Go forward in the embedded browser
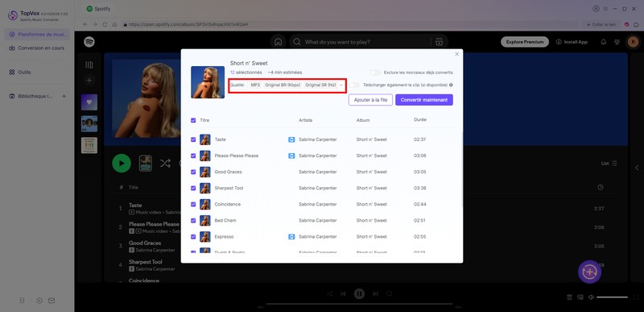The height and width of the screenshot is (312, 644). (95, 25)
